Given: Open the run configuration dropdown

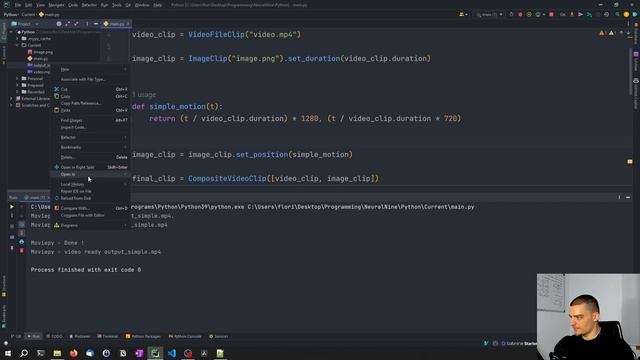Looking at the screenshot, I should coord(489,14).
